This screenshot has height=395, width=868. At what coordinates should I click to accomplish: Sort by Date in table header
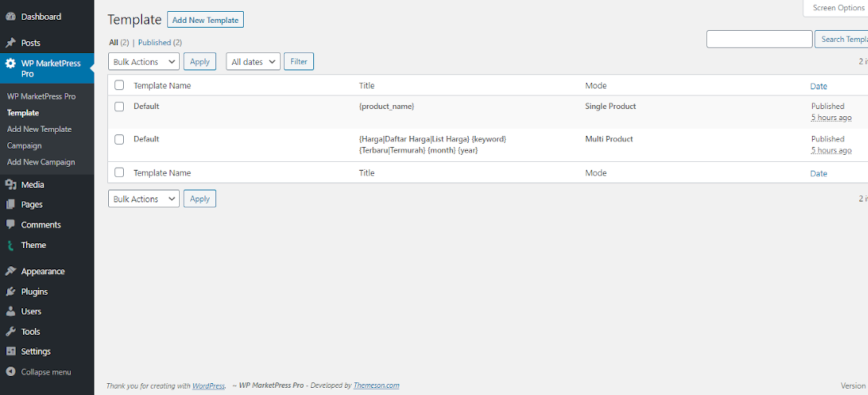[x=819, y=86]
